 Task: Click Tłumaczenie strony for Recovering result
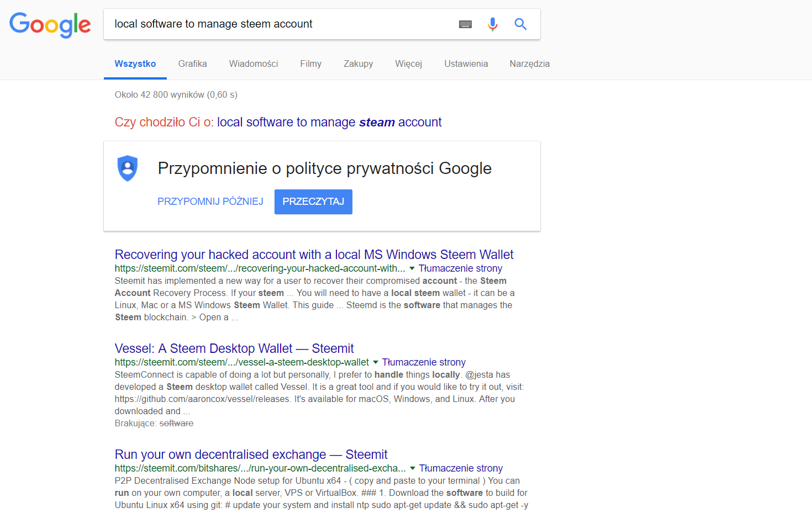461,268
